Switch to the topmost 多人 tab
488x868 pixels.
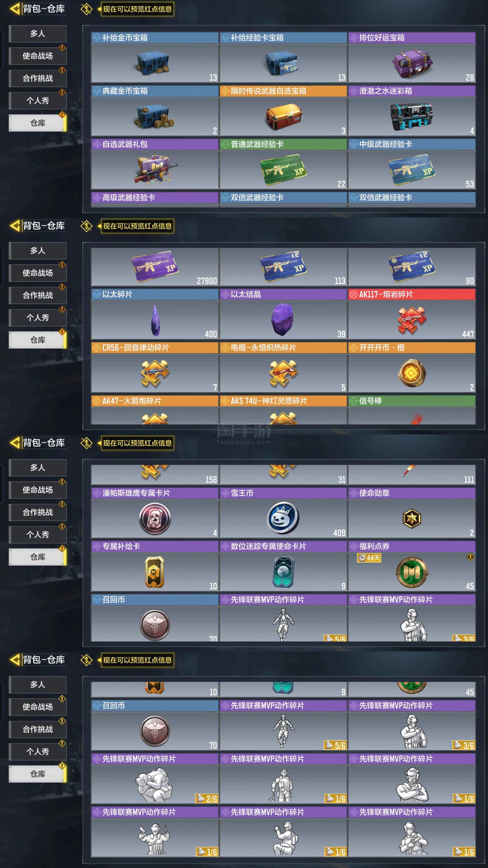38,33
